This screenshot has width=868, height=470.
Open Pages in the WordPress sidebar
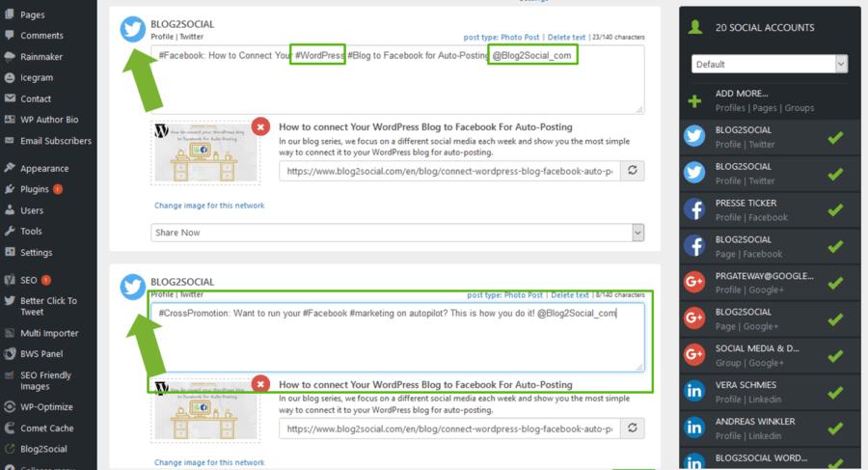(32, 15)
